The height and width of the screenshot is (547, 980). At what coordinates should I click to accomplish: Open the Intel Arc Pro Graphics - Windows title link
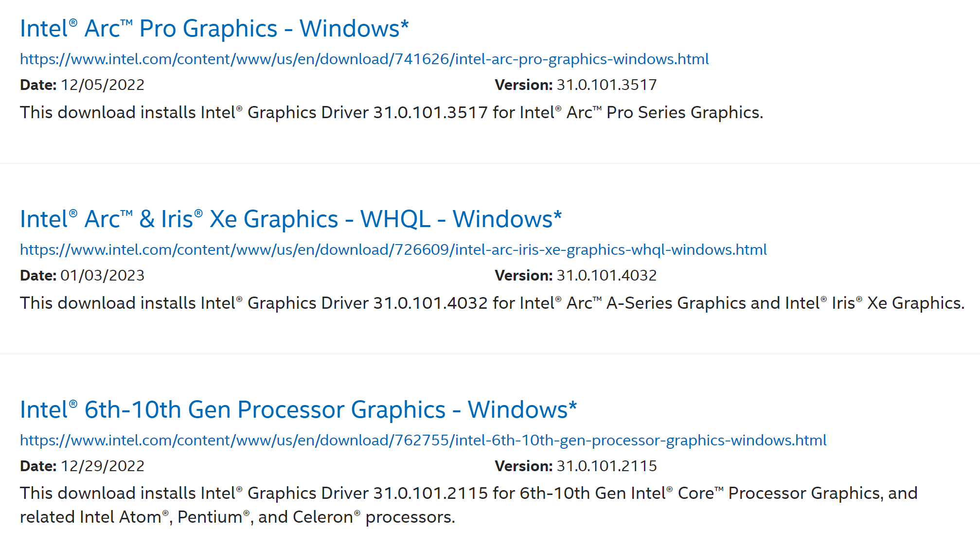click(x=214, y=29)
